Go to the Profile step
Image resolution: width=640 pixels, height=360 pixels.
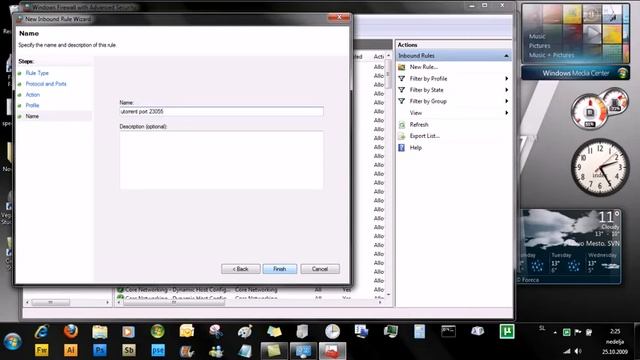point(32,105)
